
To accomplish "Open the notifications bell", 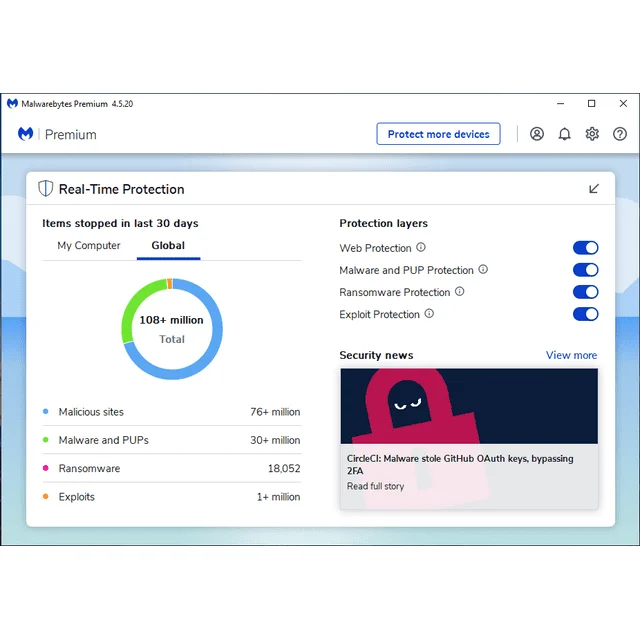I will [x=564, y=134].
